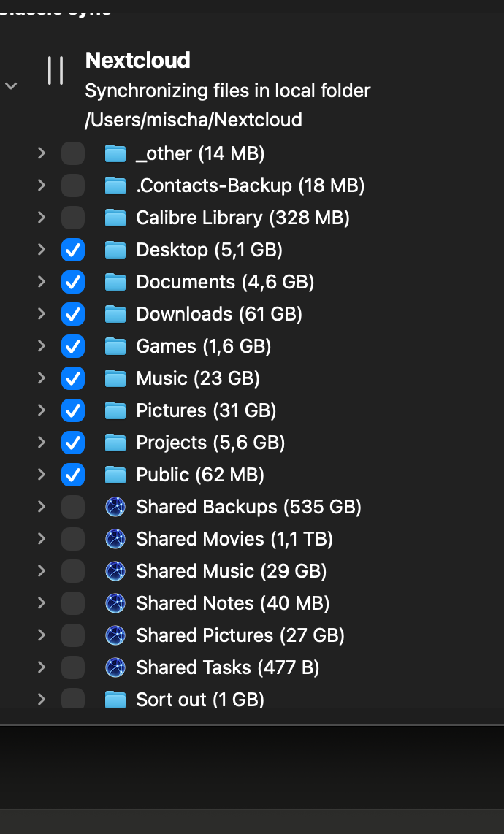
Task: Select the Public (62 MB) row
Action: click(200, 475)
